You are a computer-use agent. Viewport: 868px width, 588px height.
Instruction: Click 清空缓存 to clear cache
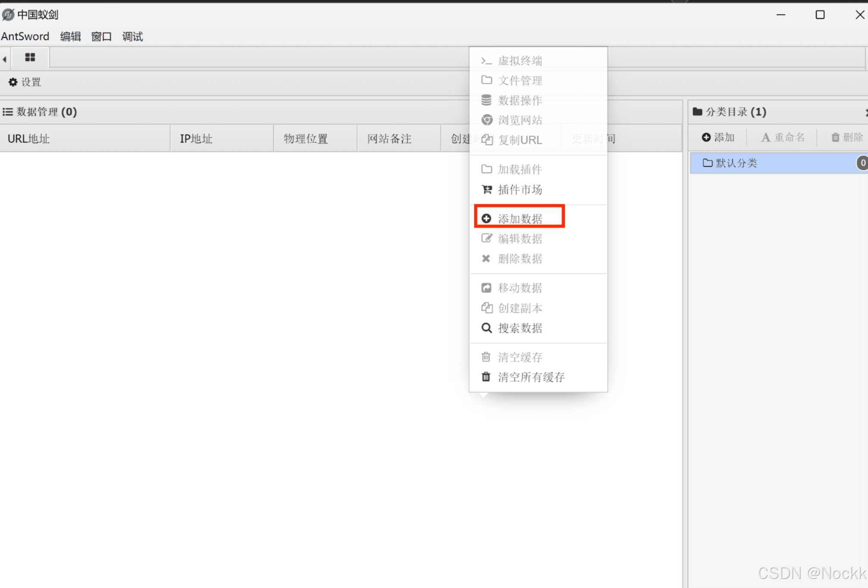tap(520, 357)
